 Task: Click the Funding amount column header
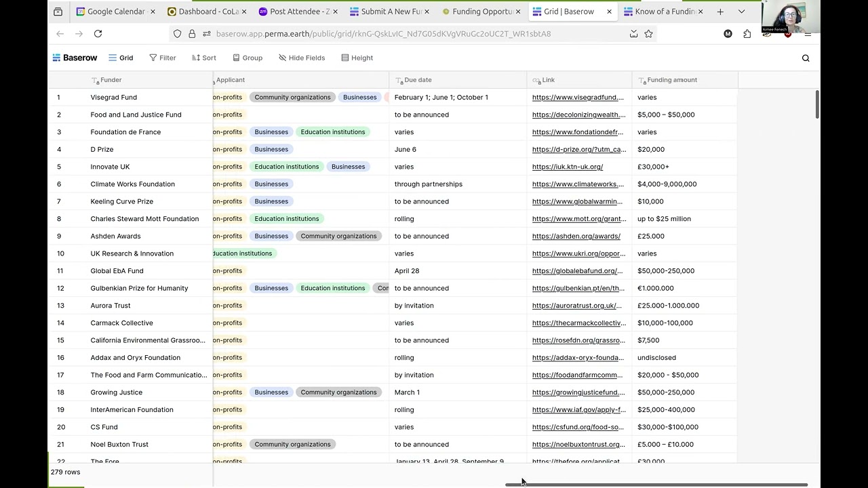coord(685,80)
